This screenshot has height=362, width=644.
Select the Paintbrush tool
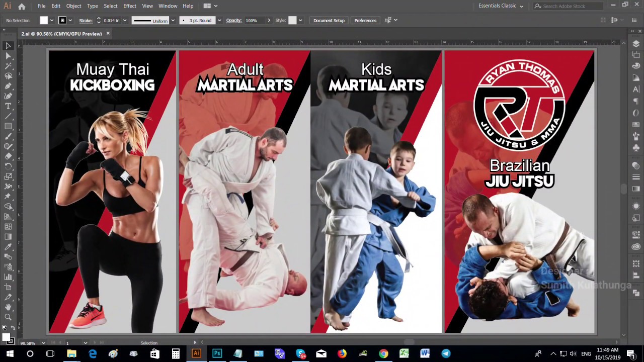pos(8,136)
